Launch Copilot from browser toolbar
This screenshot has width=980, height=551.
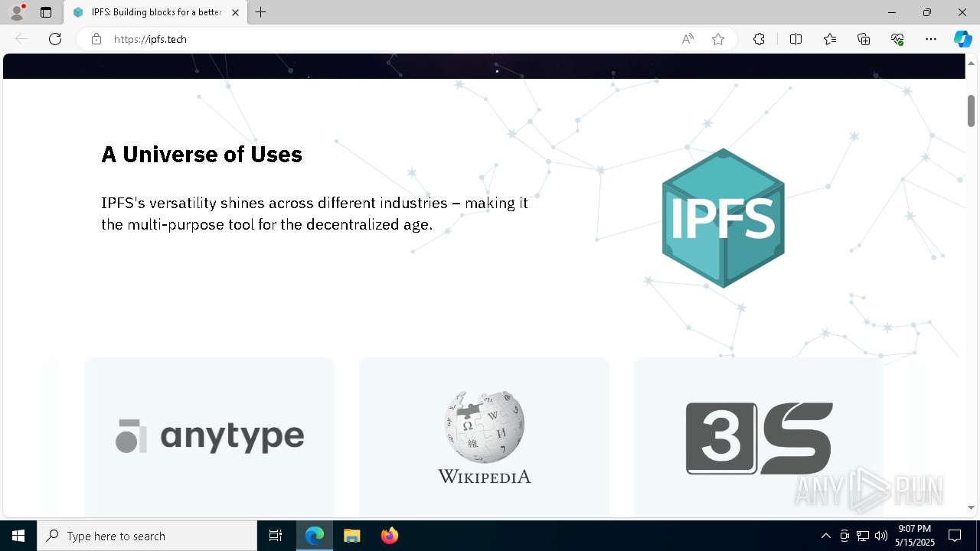point(962,39)
